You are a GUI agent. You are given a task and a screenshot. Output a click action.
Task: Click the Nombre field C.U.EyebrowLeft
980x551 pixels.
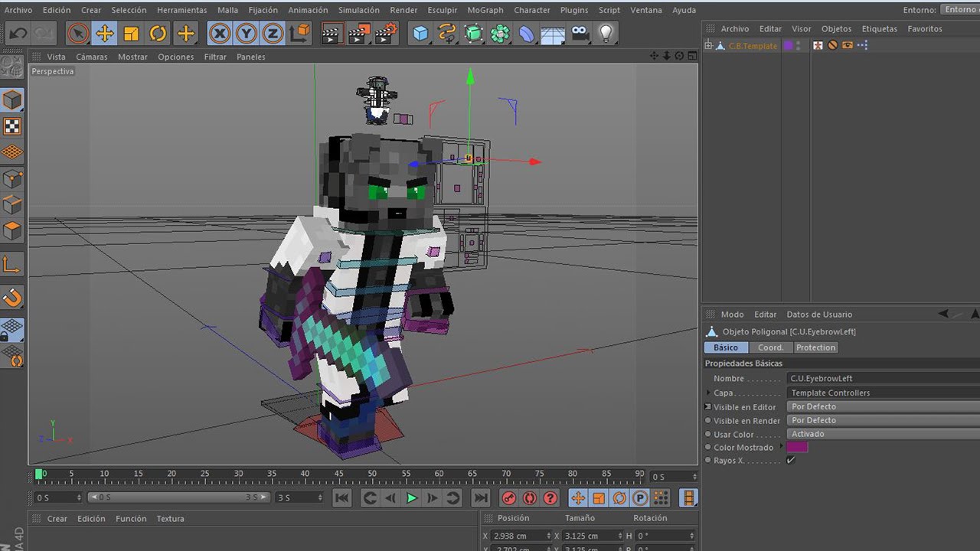coord(884,378)
